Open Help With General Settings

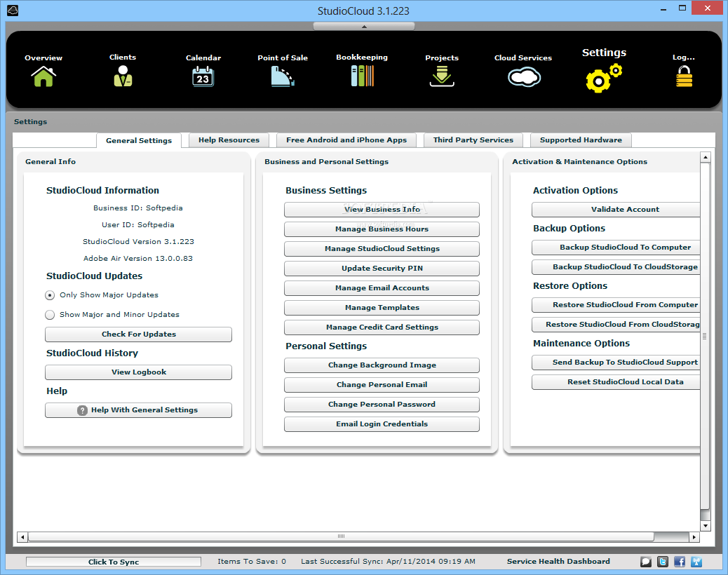(138, 410)
